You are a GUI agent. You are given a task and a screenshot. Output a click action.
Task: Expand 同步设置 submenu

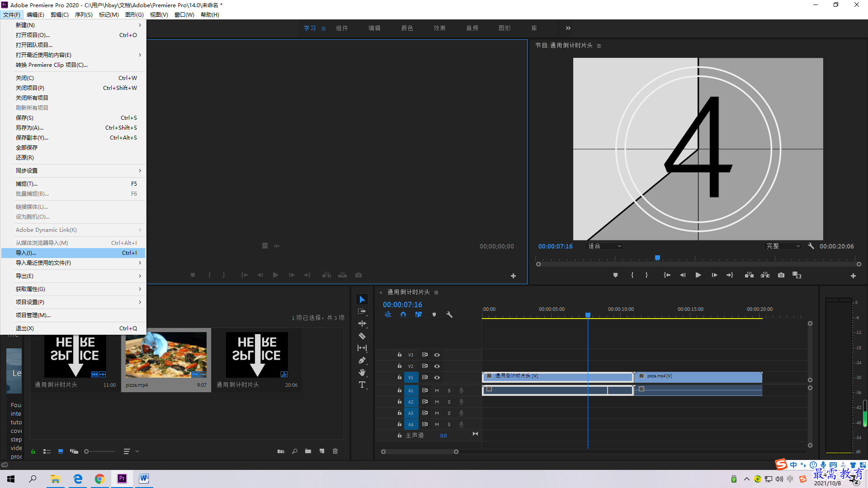pyautogui.click(x=73, y=171)
